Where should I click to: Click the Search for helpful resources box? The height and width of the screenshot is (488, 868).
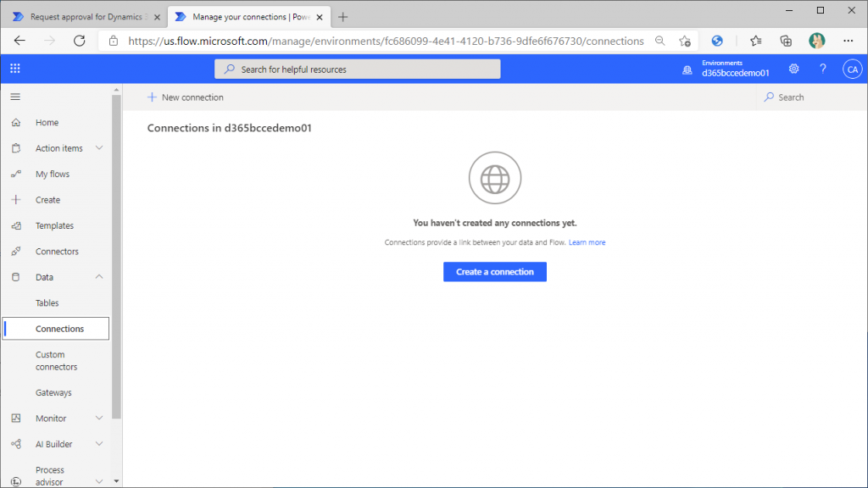(x=358, y=69)
